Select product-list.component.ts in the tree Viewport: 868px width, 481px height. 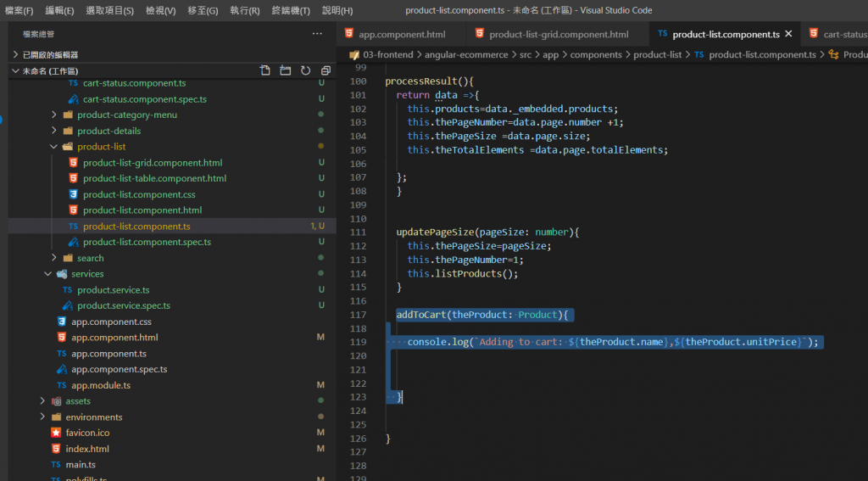[x=136, y=227]
